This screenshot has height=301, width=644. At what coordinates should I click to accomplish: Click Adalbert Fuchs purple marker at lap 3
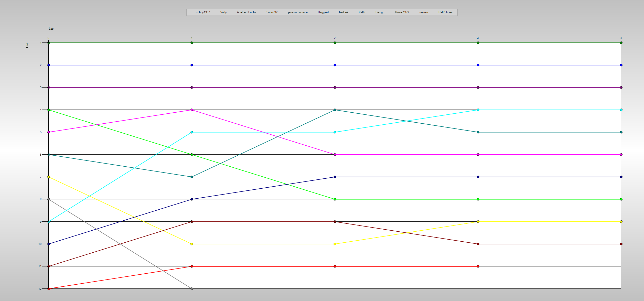478,88
